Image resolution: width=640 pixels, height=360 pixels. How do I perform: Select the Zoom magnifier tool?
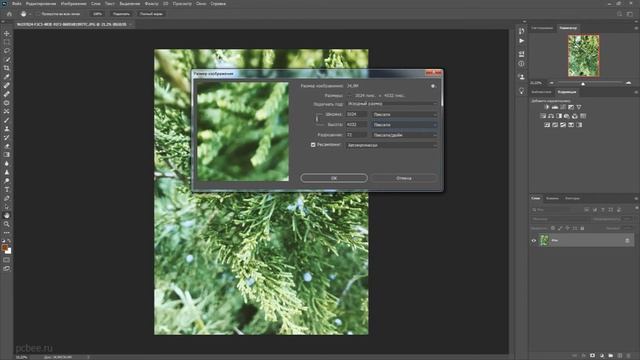[x=7, y=224]
